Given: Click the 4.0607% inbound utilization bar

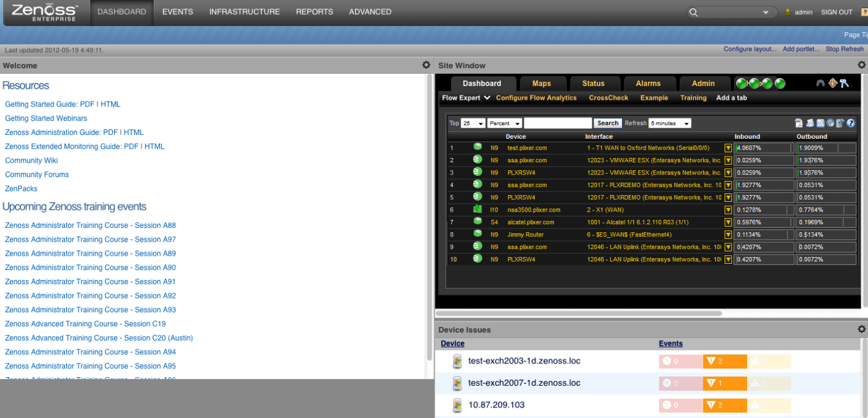Looking at the screenshot, I should [764, 148].
